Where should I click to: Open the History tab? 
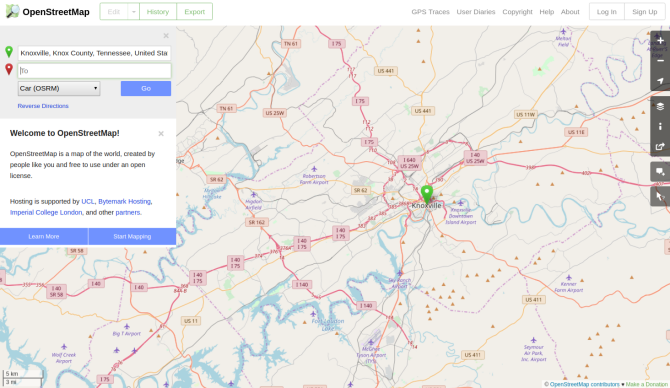pos(158,12)
